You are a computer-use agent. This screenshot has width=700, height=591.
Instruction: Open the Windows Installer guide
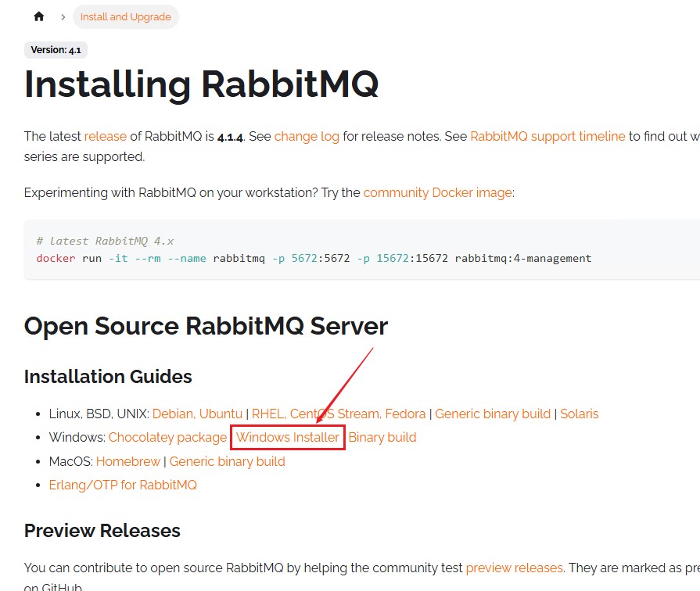288,437
